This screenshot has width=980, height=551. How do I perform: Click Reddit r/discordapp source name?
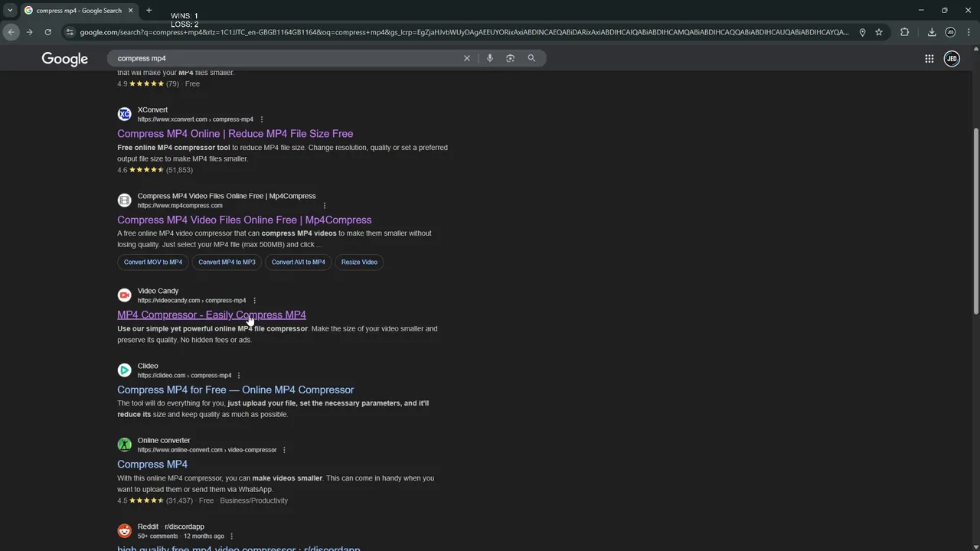[x=171, y=527]
